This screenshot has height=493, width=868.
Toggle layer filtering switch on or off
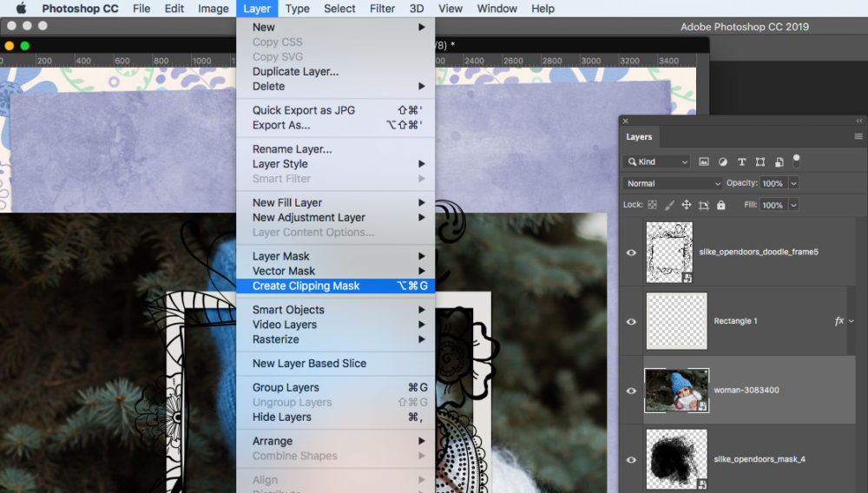pyautogui.click(x=796, y=161)
